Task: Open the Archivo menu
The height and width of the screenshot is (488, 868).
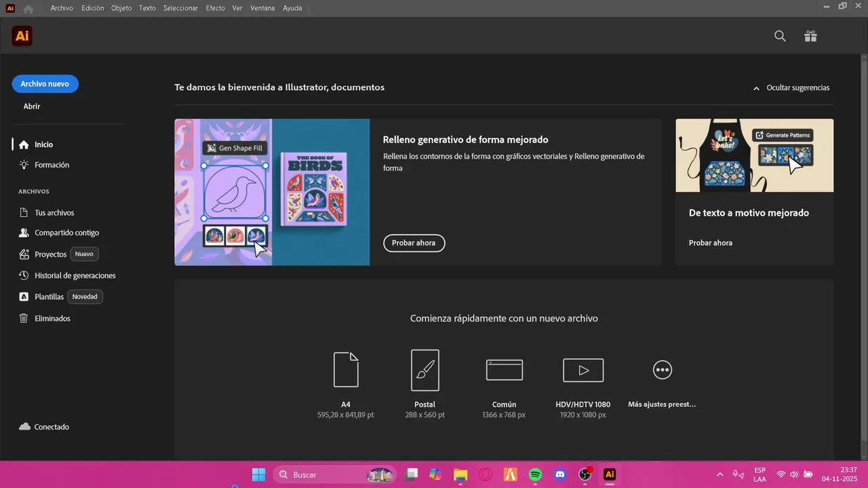Action: (x=62, y=8)
